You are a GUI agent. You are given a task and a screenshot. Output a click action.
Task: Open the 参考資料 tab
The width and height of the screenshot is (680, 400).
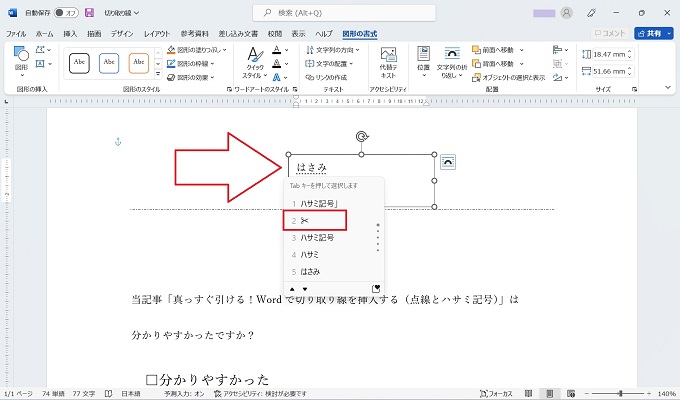194,33
